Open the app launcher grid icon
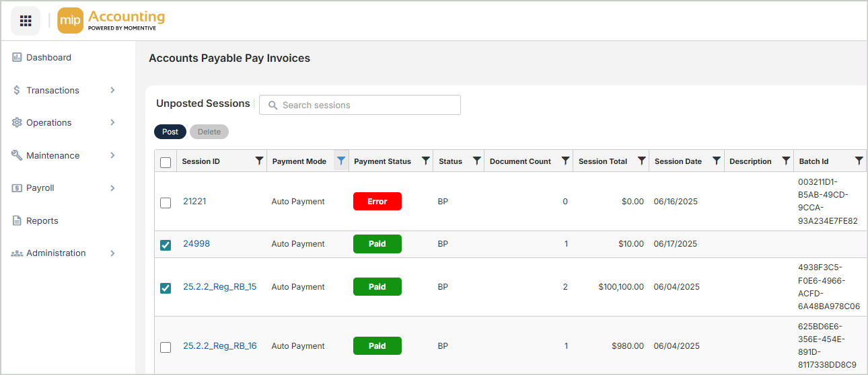Screen dimensions: 868x375 coord(26,21)
